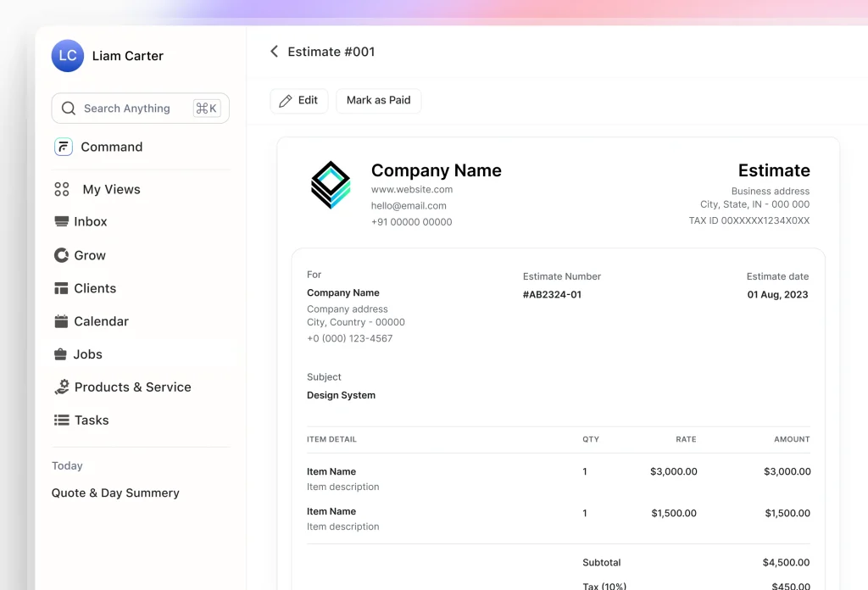Click the Grow icon in sidebar
This screenshot has height=590, width=868.
61,255
